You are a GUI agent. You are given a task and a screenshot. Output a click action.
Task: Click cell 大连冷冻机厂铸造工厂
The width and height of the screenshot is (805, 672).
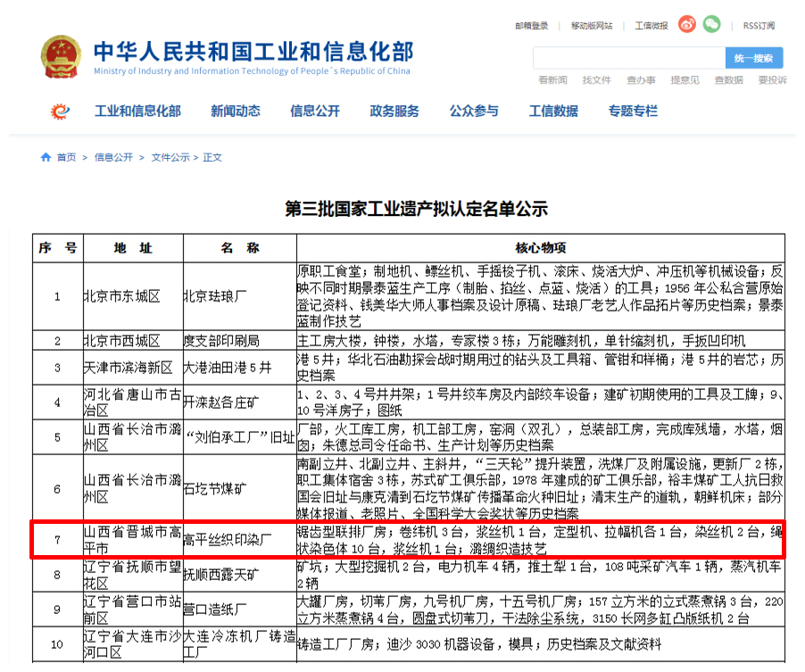[240, 644]
